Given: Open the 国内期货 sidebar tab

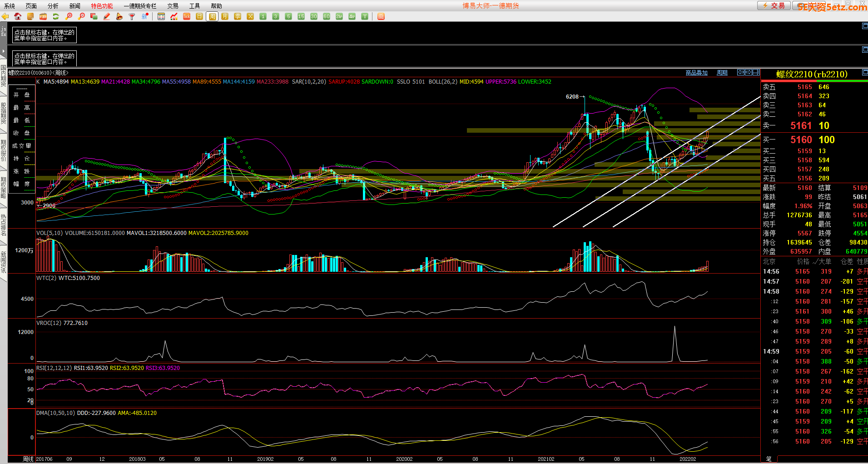Looking at the screenshot, I should point(4,76).
